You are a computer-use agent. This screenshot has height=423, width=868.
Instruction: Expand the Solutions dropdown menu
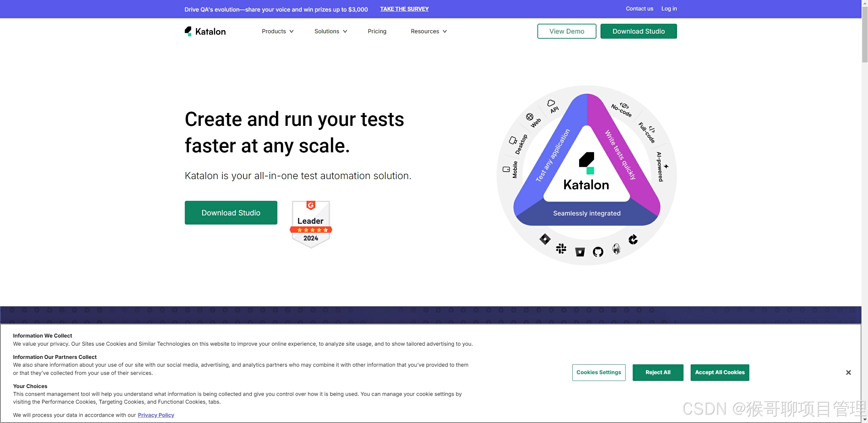click(x=331, y=31)
